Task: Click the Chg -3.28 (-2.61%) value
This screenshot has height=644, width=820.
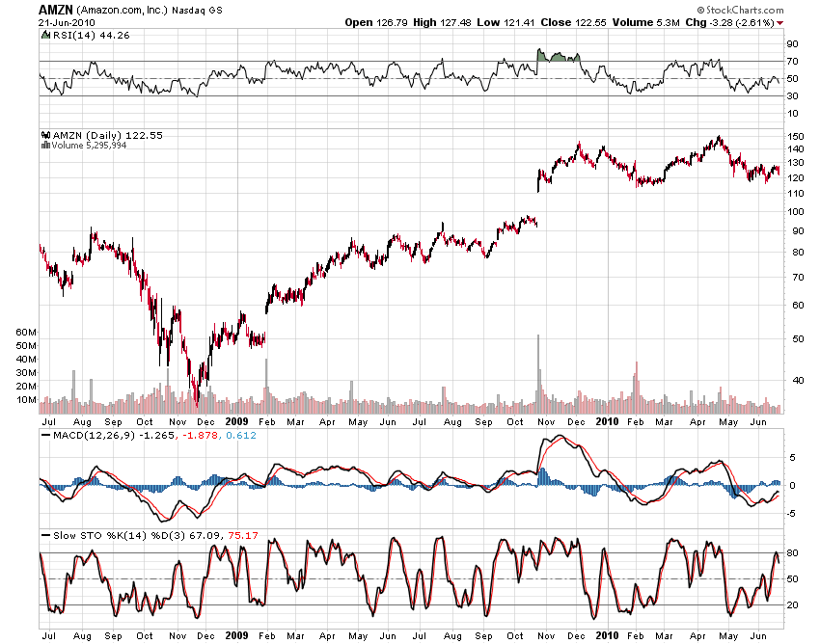Action: click(730, 22)
